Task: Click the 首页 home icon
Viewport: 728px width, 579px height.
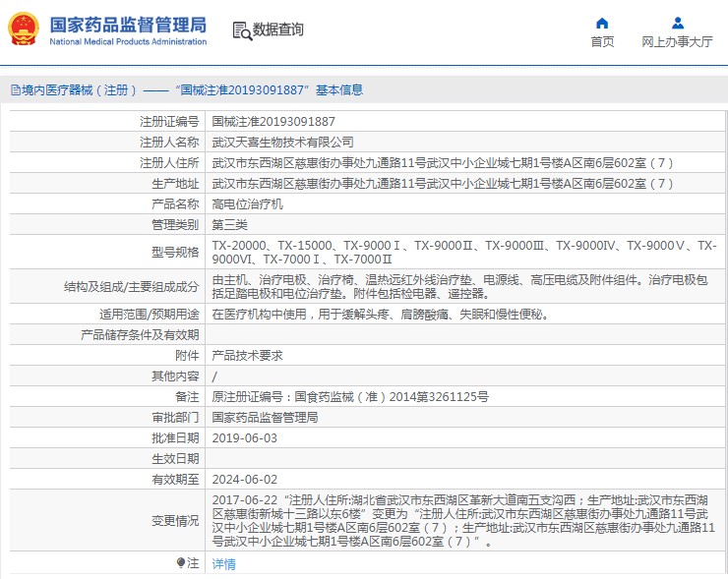Action: pos(602,24)
